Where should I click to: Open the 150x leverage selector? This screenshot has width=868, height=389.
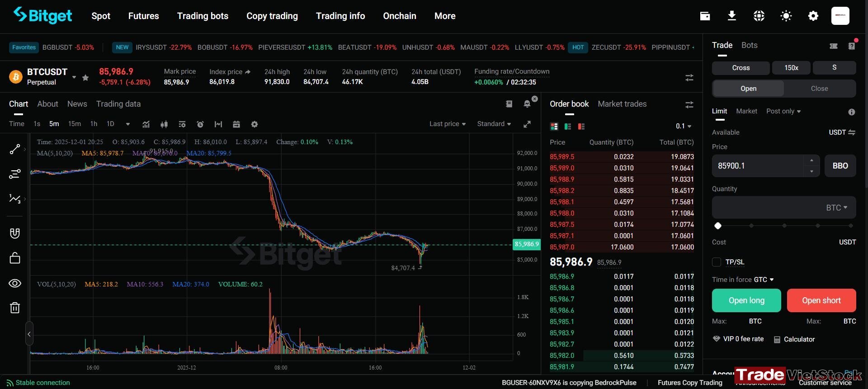tap(791, 68)
